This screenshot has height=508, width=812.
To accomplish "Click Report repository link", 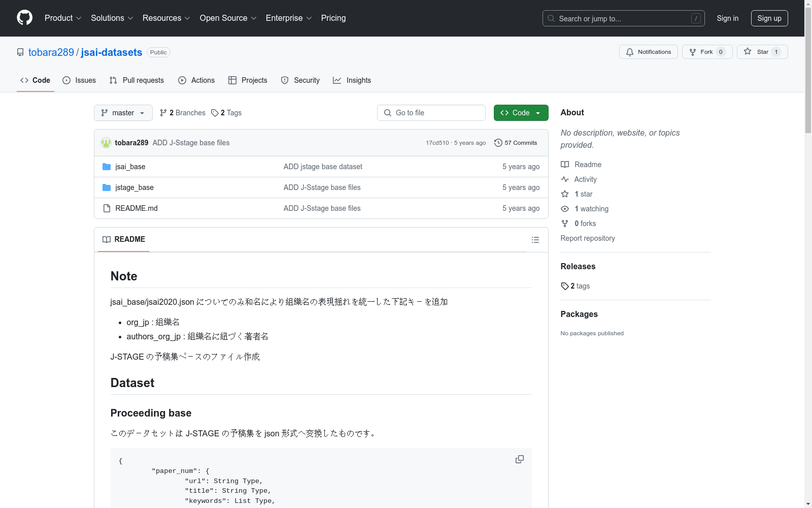I will pos(588,238).
